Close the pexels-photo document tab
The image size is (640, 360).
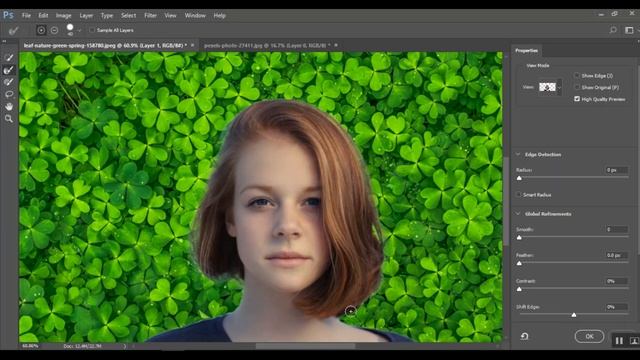(x=336, y=45)
